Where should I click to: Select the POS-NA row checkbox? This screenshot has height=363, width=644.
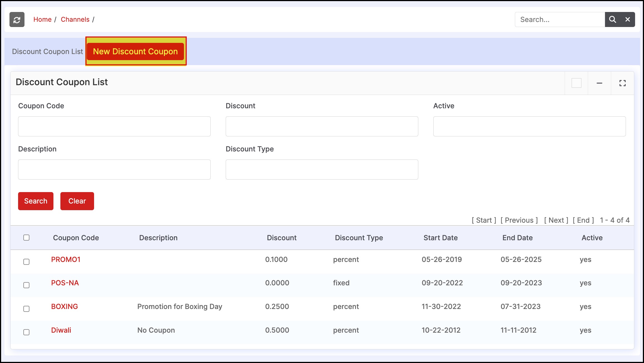(x=26, y=285)
